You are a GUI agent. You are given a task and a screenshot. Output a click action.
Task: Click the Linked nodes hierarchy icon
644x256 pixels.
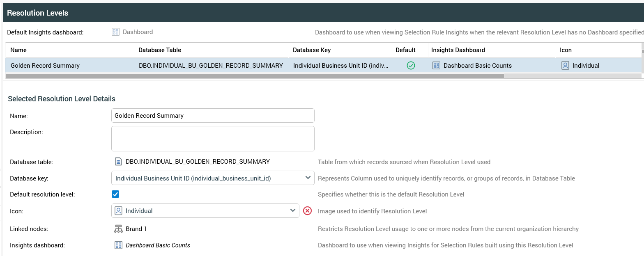(x=118, y=229)
